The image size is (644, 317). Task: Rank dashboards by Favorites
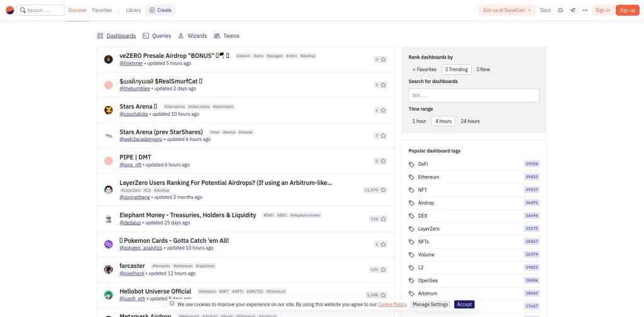(x=425, y=69)
